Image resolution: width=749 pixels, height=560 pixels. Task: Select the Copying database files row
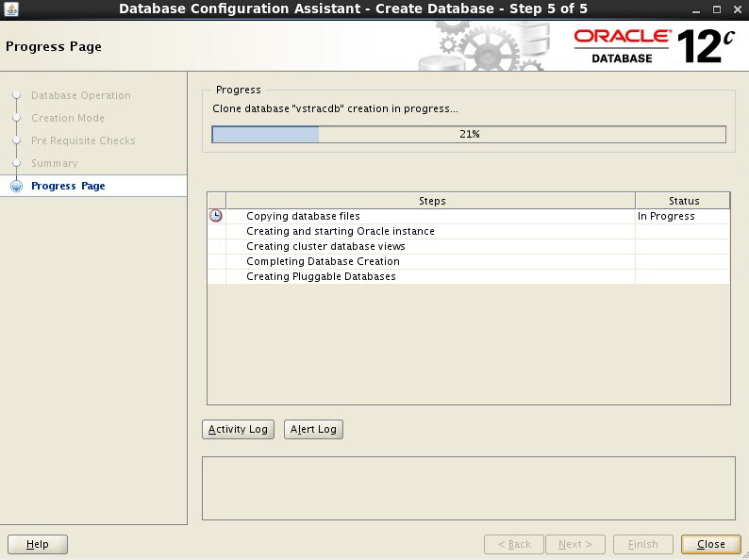(469, 216)
